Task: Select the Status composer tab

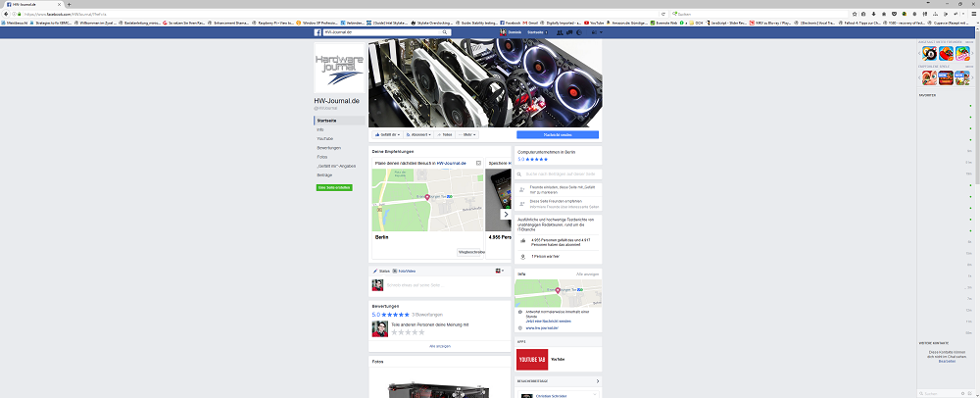Action: tap(381, 272)
